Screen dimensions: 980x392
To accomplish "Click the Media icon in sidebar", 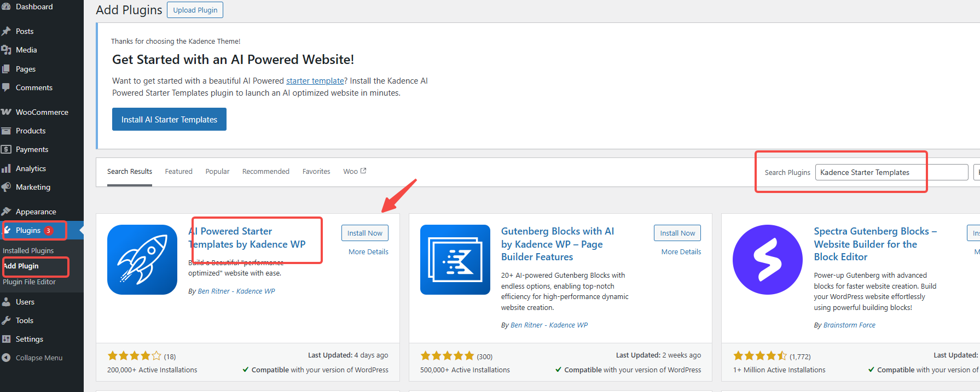I will (x=6, y=50).
